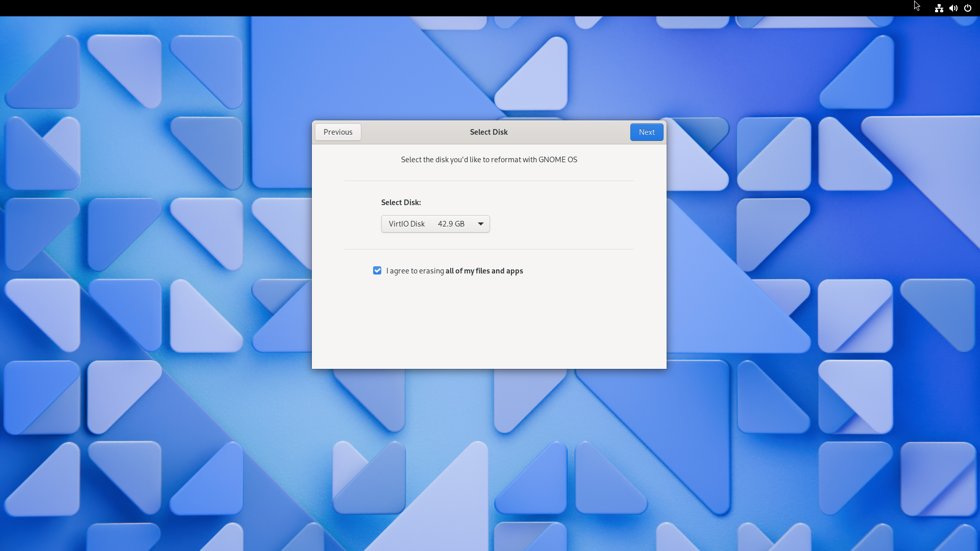The height and width of the screenshot is (551, 980).
Task: Click the 42.9 GB disk size entry
Action: pos(451,224)
